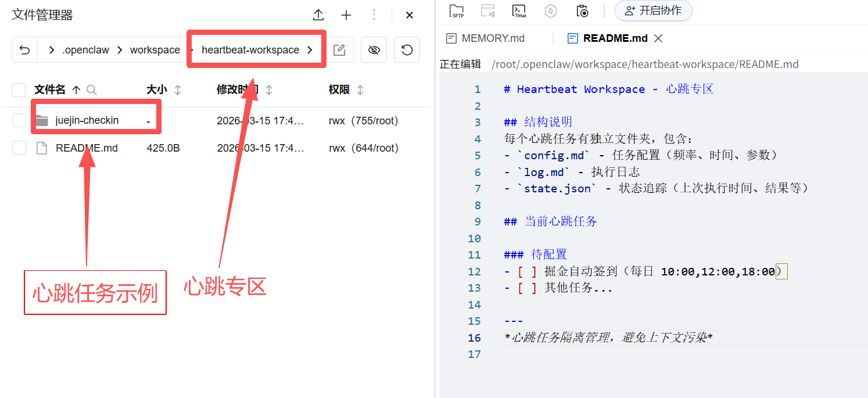Click the clipboard record icon in toolbar
The image size is (868, 398).
coord(582,10)
